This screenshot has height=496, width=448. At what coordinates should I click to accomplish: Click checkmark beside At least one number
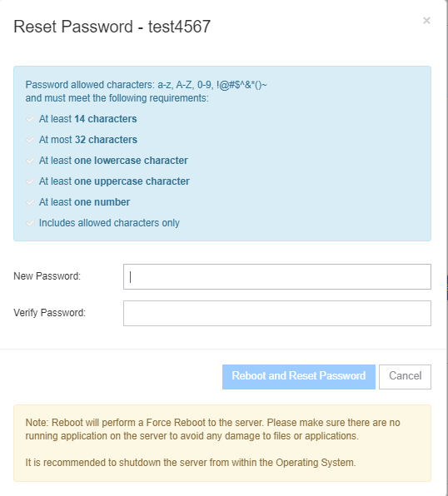(30, 202)
